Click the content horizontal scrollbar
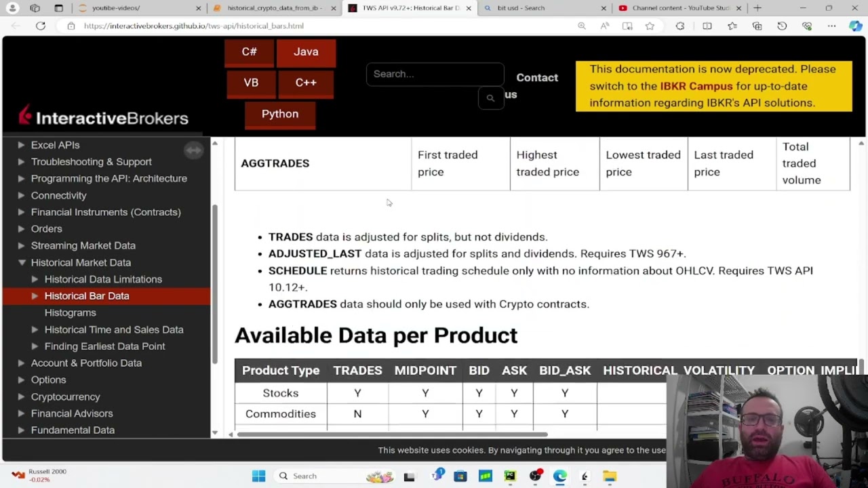The height and width of the screenshot is (488, 868). coord(392,434)
